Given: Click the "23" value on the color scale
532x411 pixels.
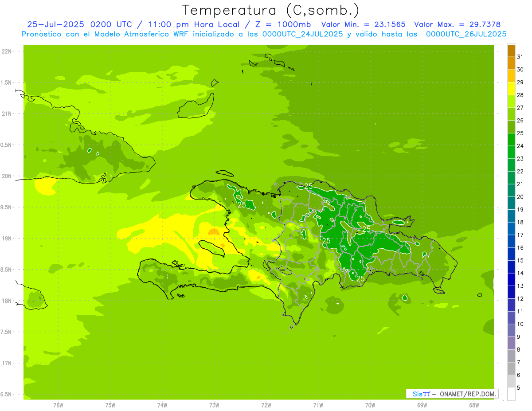Looking at the screenshot, I should pos(520,159).
